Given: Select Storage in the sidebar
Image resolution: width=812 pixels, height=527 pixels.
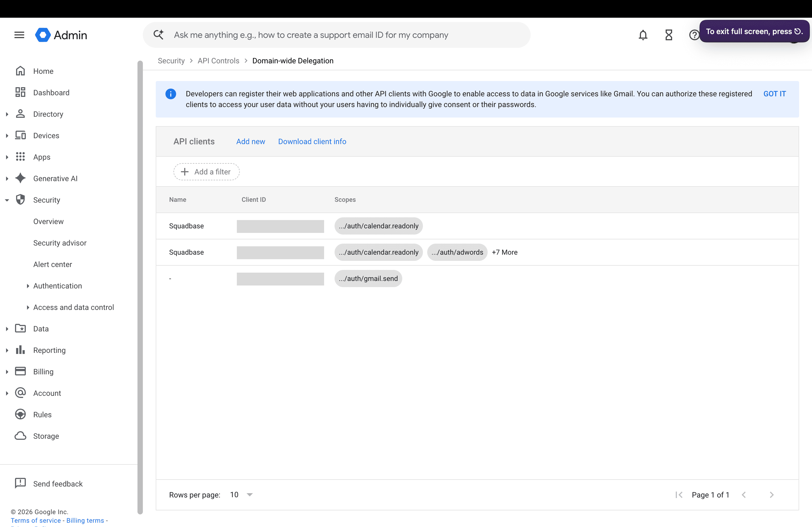Looking at the screenshot, I should pos(46,436).
